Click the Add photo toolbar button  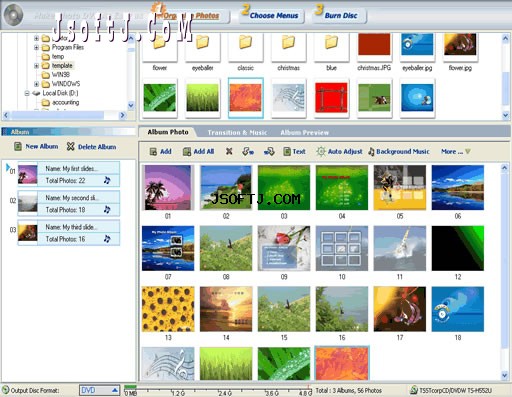coord(160,152)
